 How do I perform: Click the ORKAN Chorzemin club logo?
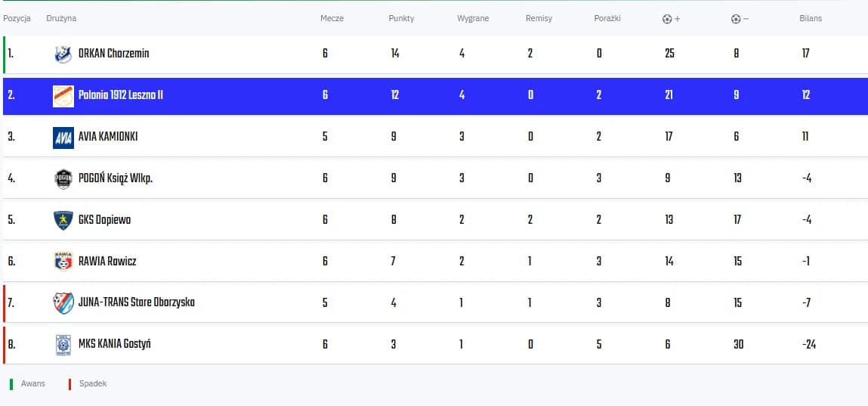click(63, 54)
